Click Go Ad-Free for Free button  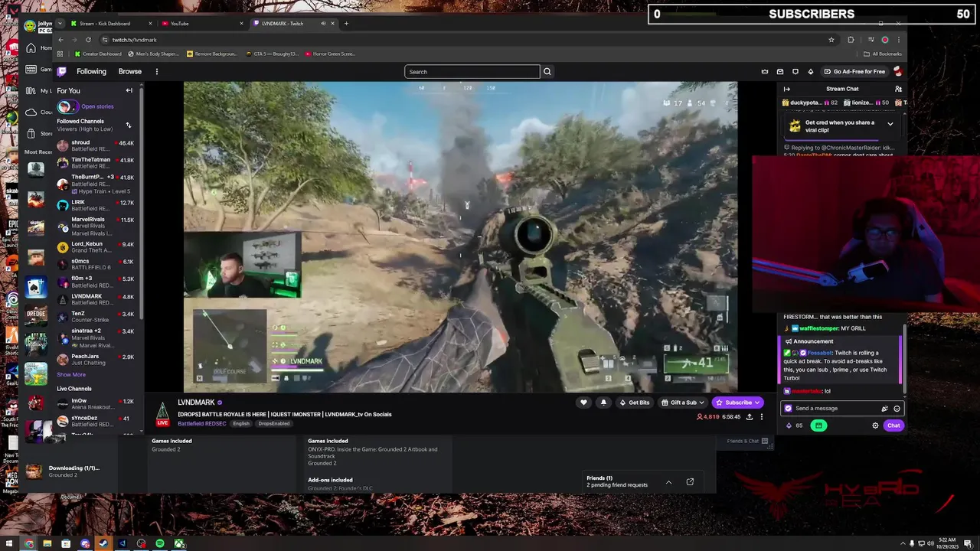click(854, 71)
